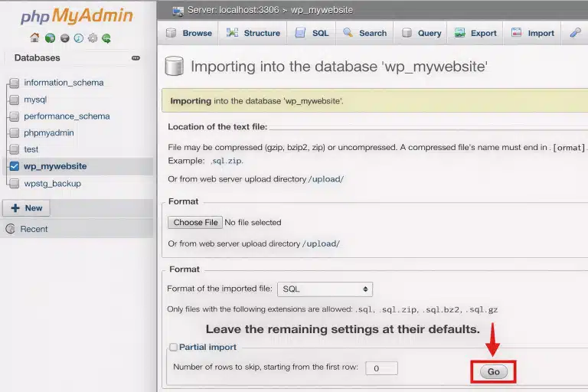Reload navigation panel with green arrow icon
This screenshot has height=392, width=588.
click(106, 38)
